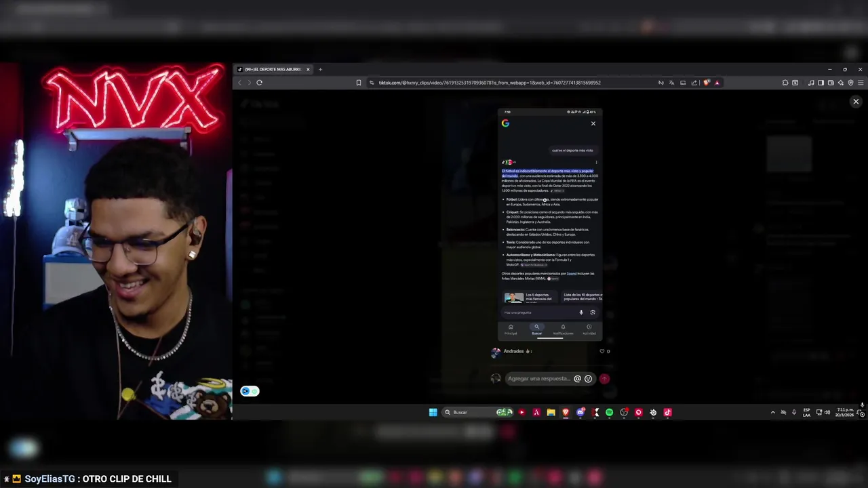Viewport: 868px width, 488px height.
Task: Open the red play-button app in taskbar
Action: click(521, 412)
